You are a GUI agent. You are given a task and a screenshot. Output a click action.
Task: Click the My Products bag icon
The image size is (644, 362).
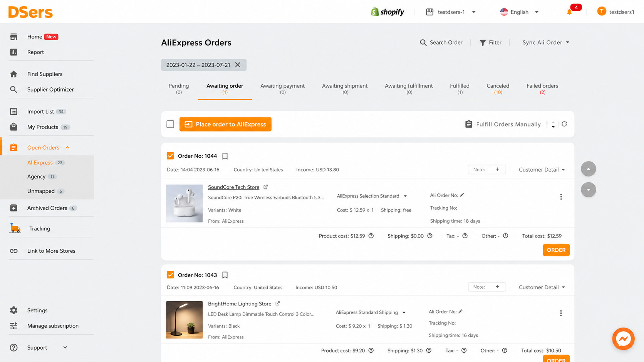pos(13,127)
